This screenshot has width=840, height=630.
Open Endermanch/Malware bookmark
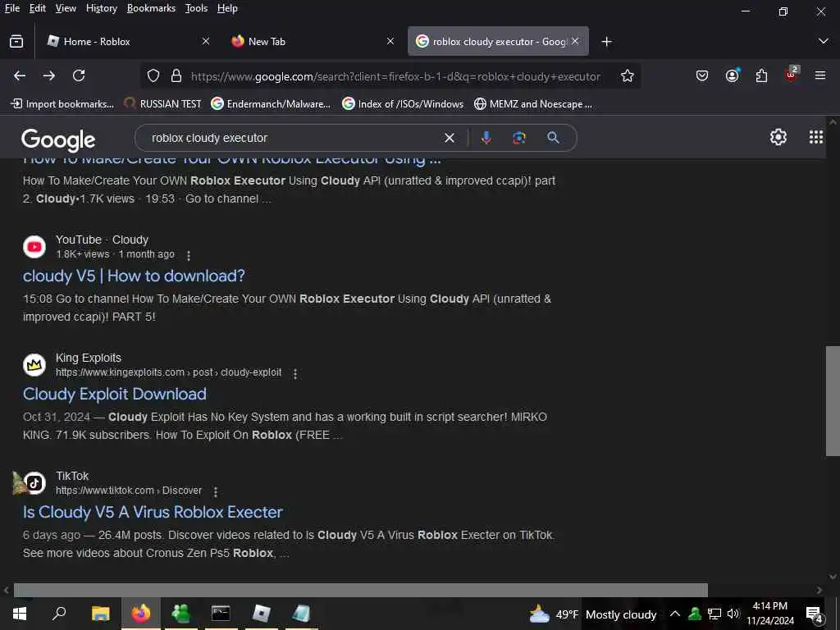click(x=271, y=104)
